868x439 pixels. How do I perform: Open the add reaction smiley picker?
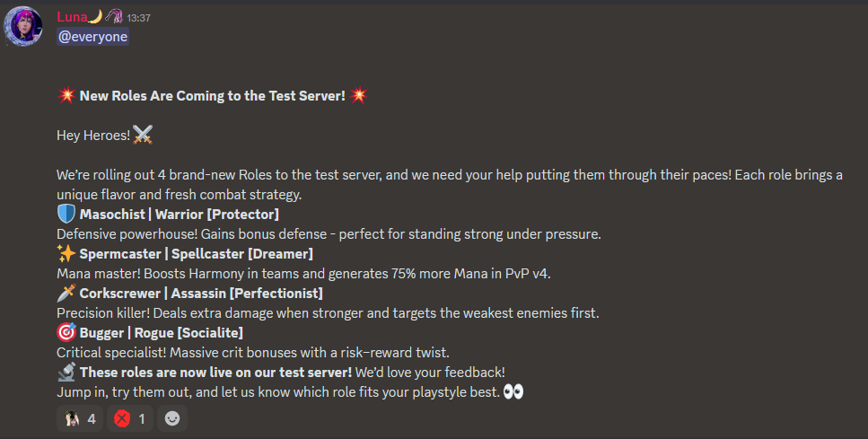click(x=172, y=418)
